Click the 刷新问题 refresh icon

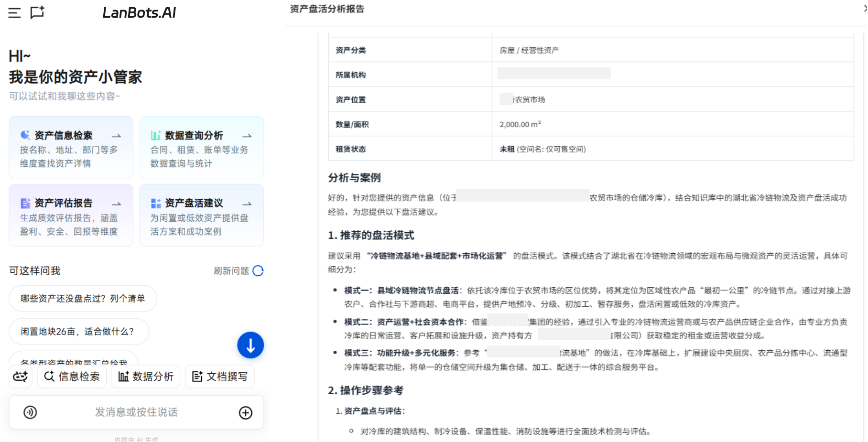[x=258, y=271]
